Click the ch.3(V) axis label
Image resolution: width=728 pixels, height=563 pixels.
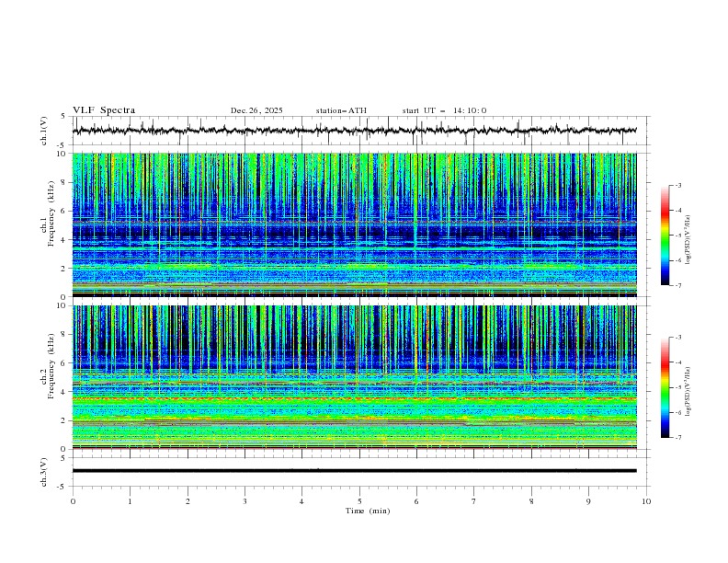pos(46,471)
